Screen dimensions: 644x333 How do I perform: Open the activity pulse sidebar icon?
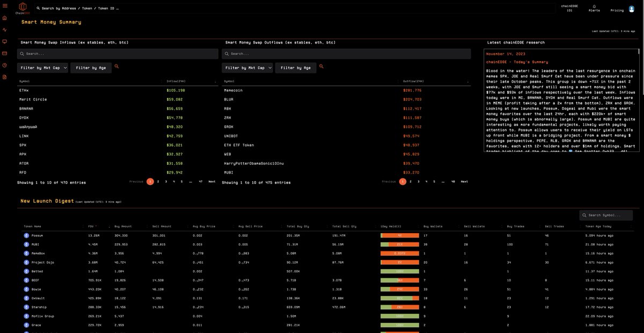tap(5, 30)
